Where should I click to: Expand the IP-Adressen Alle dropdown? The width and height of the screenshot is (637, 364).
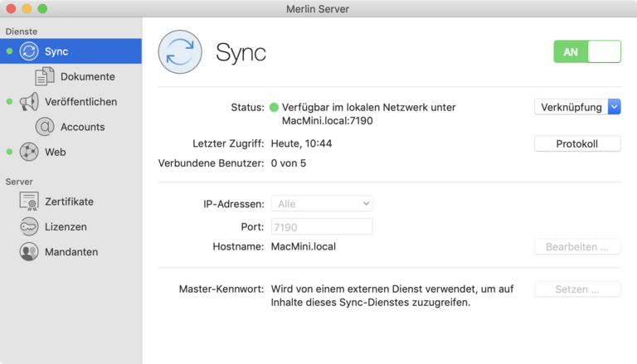(x=322, y=203)
